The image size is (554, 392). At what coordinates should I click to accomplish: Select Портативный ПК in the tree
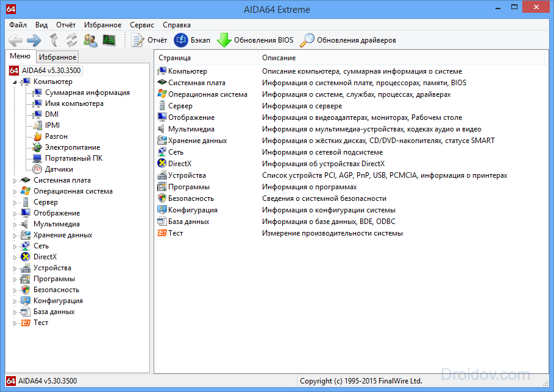pyautogui.click(x=74, y=158)
